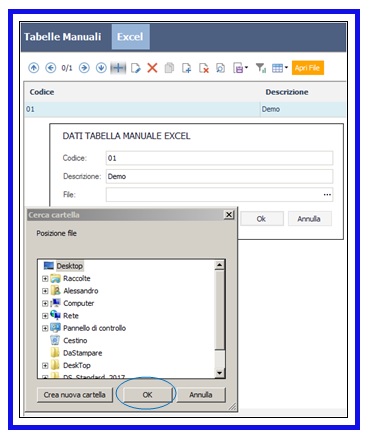The image size is (369, 438).
Task: Select the DeskTop folder entry
Action: click(x=77, y=365)
